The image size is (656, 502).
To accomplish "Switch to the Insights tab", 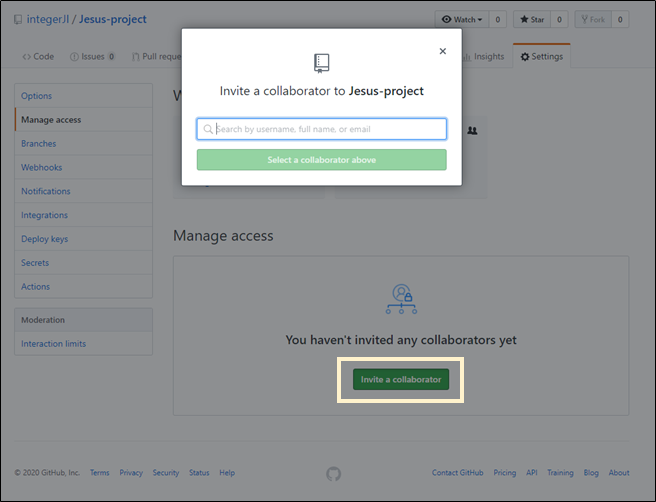I will [484, 56].
